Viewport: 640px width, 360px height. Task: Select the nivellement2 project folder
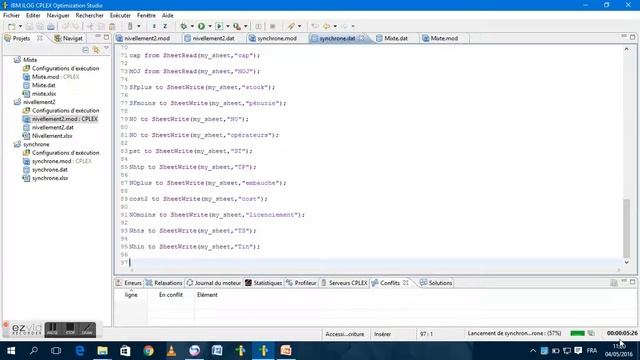[39, 102]
